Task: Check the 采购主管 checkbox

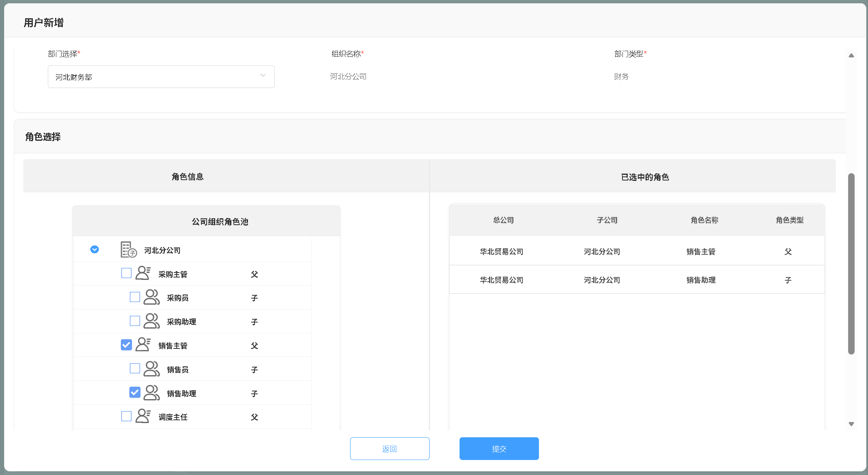Action: 126,273
